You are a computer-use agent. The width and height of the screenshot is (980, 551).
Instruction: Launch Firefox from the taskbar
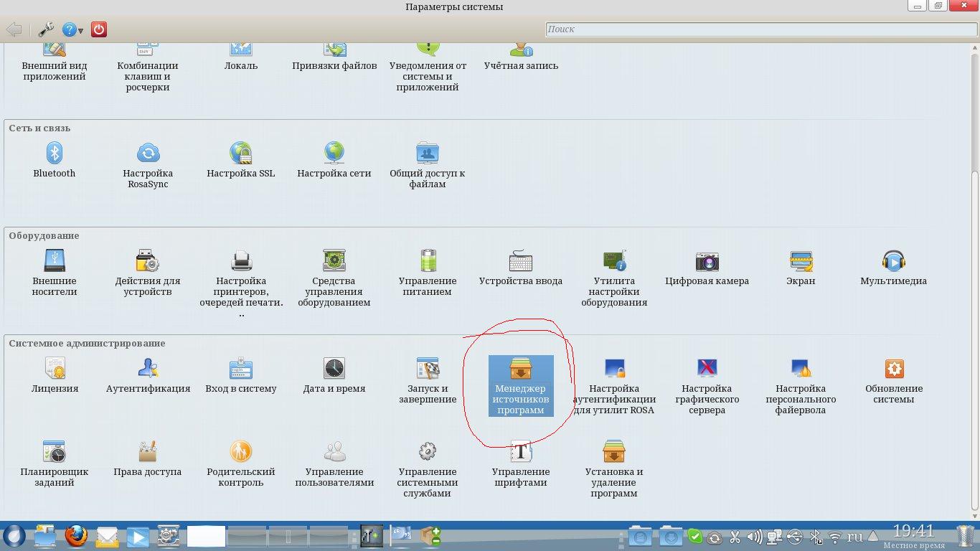pyautogui.click(x=75, y=536)
